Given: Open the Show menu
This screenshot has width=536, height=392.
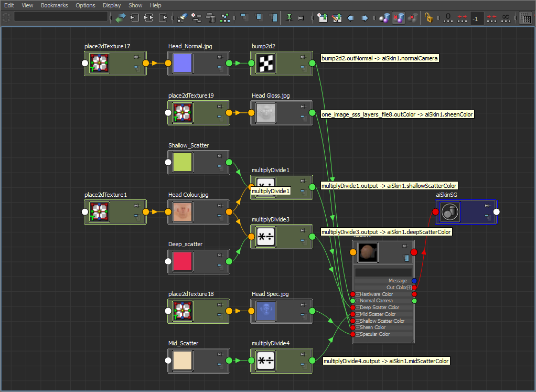Looking at the screenshot, I should point(135,5).
